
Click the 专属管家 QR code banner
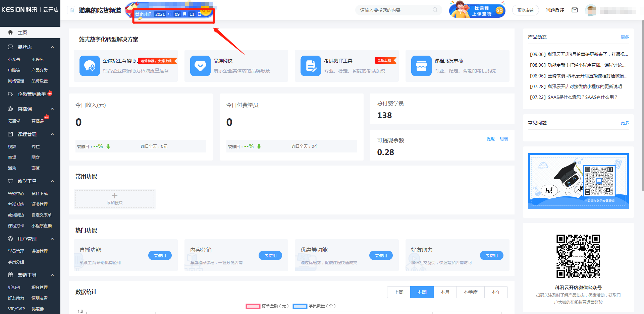pyautogui.click(x=578, y=181)
